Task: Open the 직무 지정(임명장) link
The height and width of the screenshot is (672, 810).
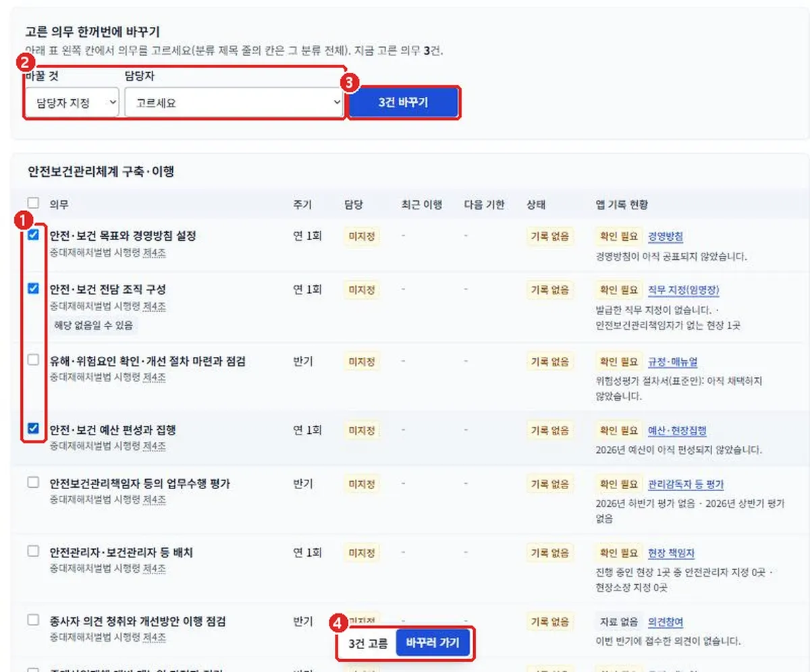Action: pyautogui.click(x=683, y=290)
